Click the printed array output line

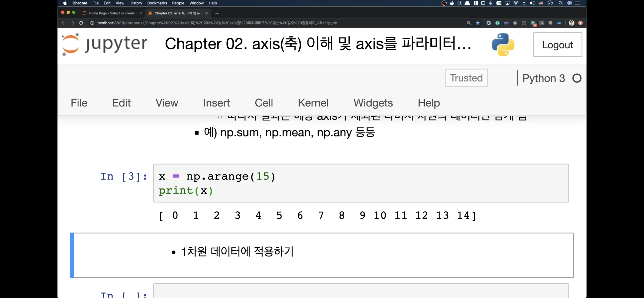click(317, 215)
